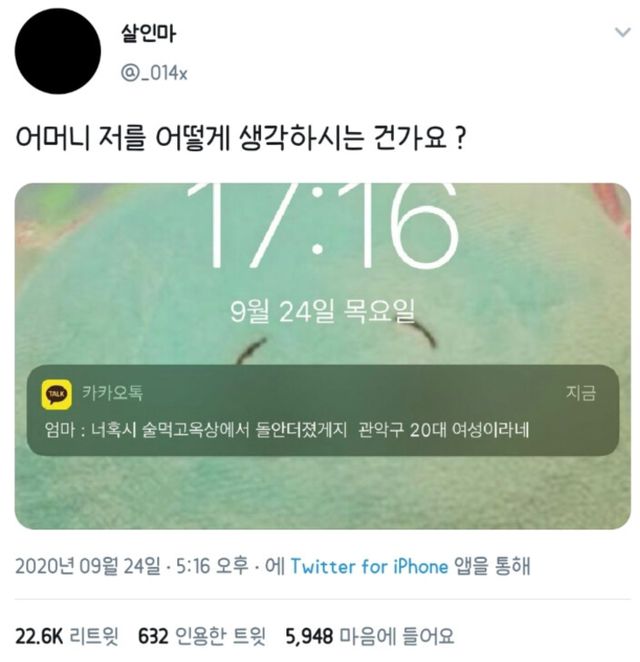Open the black circular profile avatar
Screen dimensions: 640x662
[x=57, y=51]
